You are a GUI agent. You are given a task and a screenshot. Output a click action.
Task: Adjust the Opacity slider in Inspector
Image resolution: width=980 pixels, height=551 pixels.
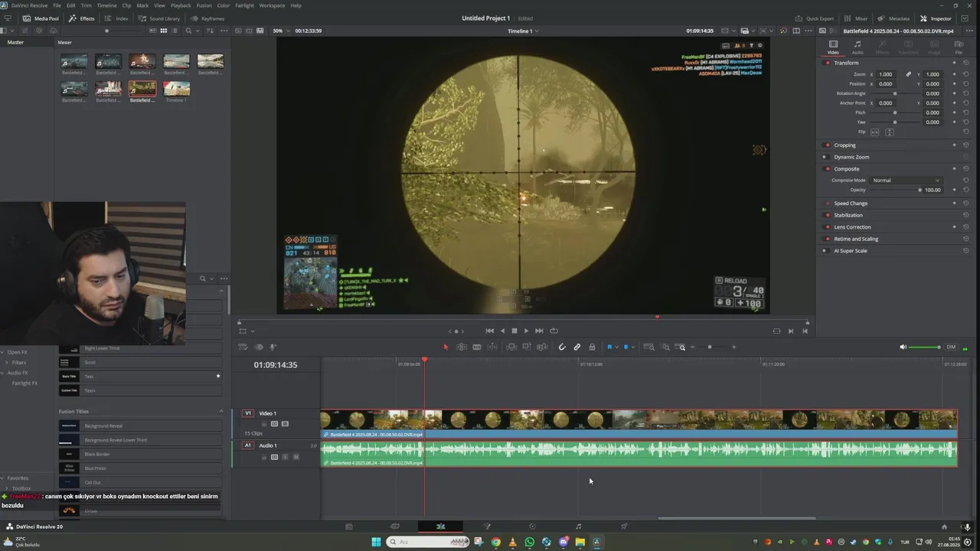point(894,190)
